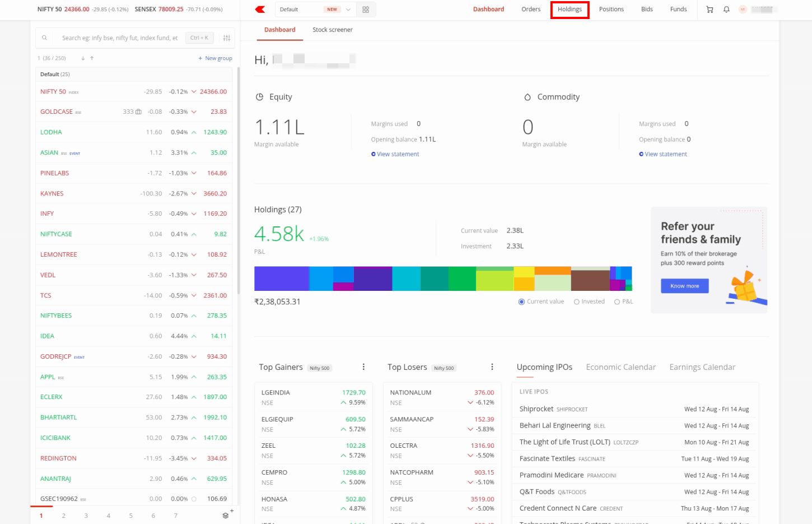This screenshot has width=812, height=524.
Task: Switch to watchlist page 5
Action: (131, 516)
